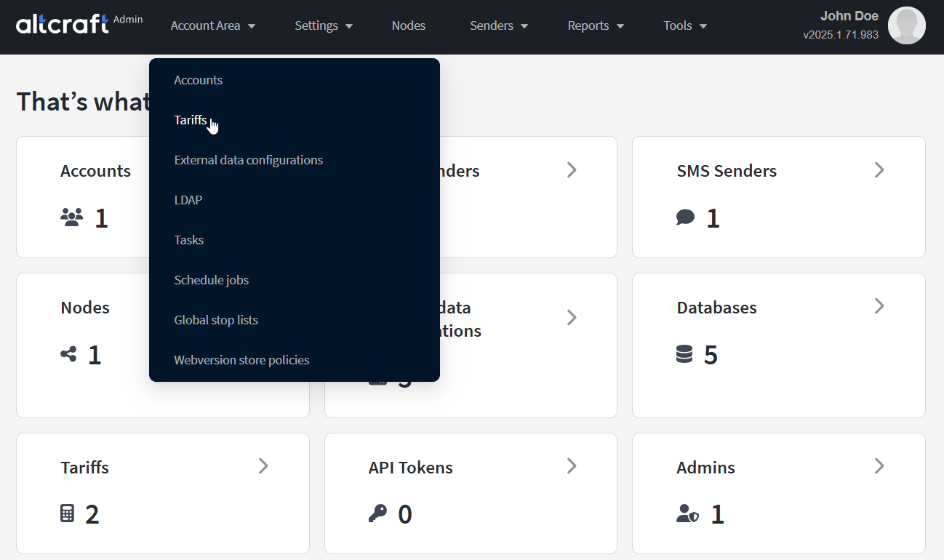Select Global stop lists menu entry
The image size is (944, 560).
216,320
